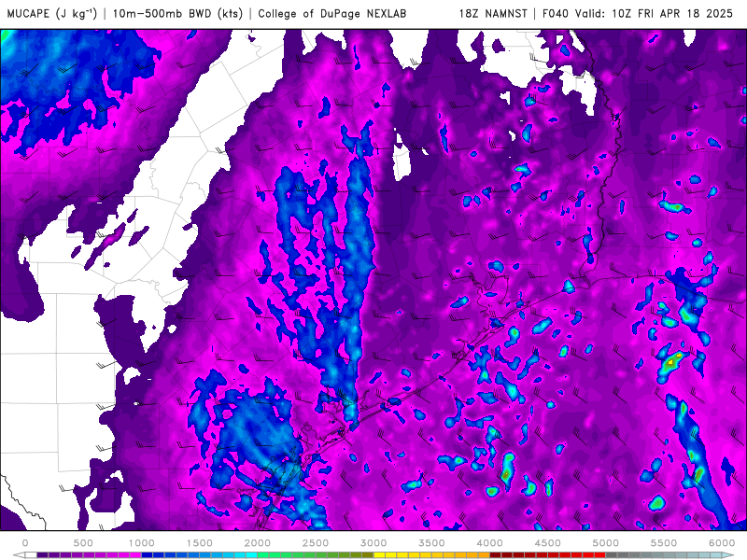
Task: Click the 5000 label on the color scale
Action: click(605, 543)
